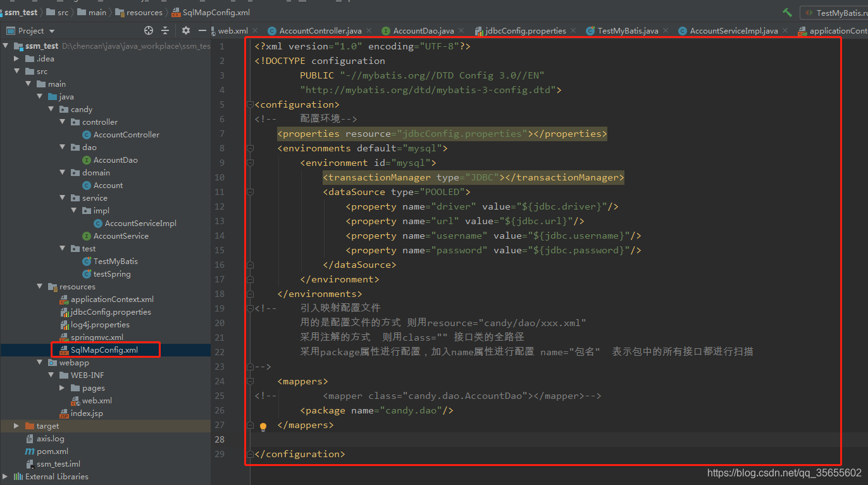Expand the .idea folder arrow

(16, 59)
